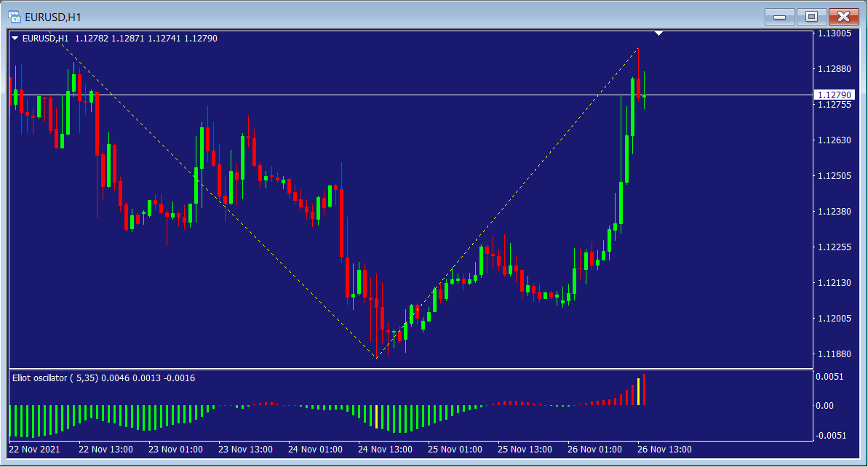868x467 pixels.
Task: Click the 1.13005 price scale value
Action: pos(834,33)
